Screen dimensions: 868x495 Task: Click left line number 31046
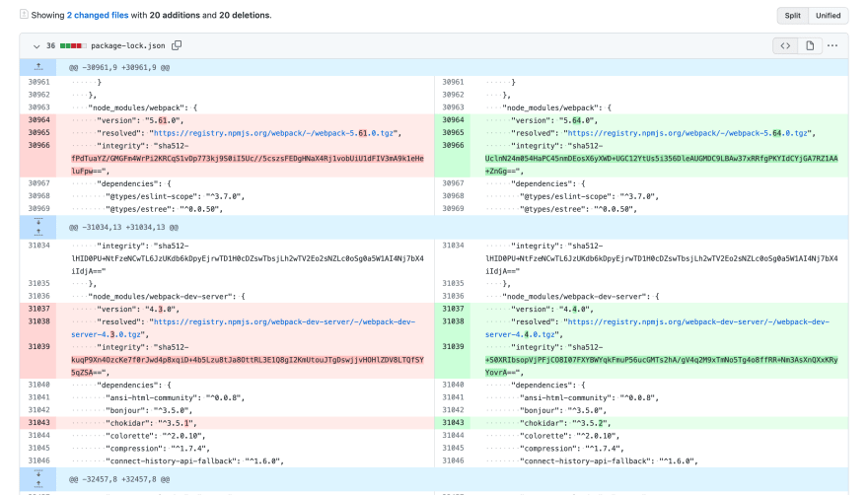[x=38, y=460]
